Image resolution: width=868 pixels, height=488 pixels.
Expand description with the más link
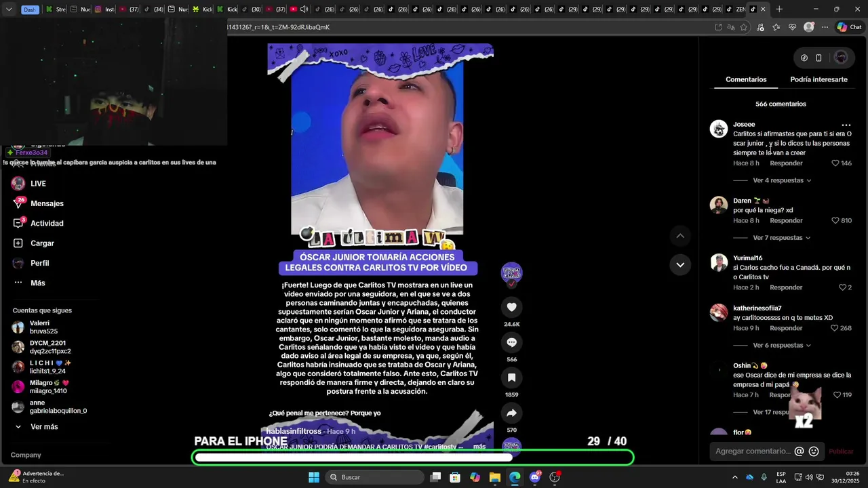tap(479, 447)
